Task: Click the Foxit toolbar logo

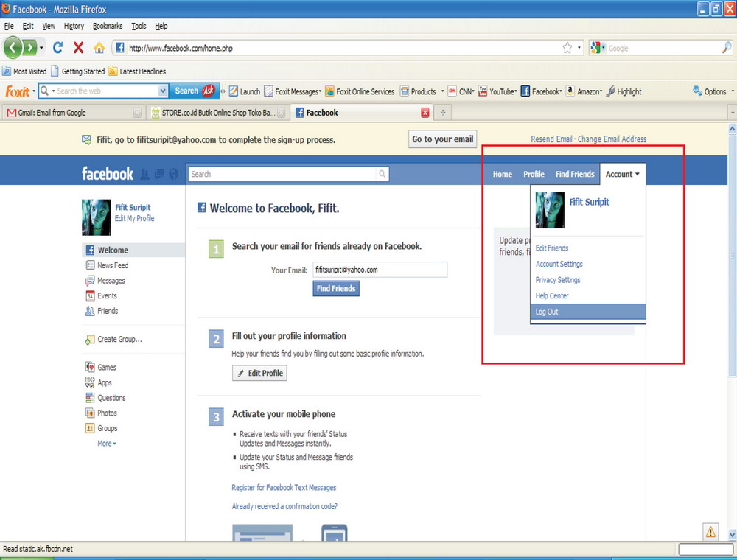Action: (18, 91)
